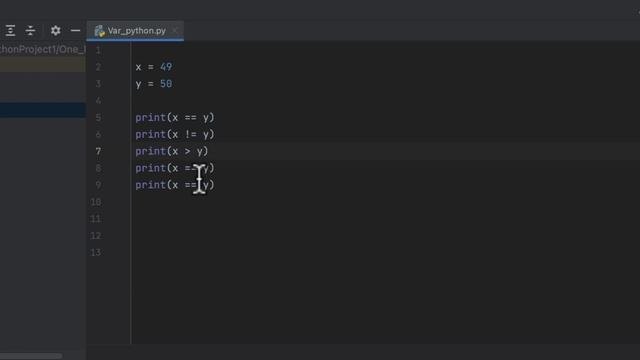The width and height of the screenshot is (640, 360).
Task: Click the print keyword on line 9
Action: coord(151,185)
